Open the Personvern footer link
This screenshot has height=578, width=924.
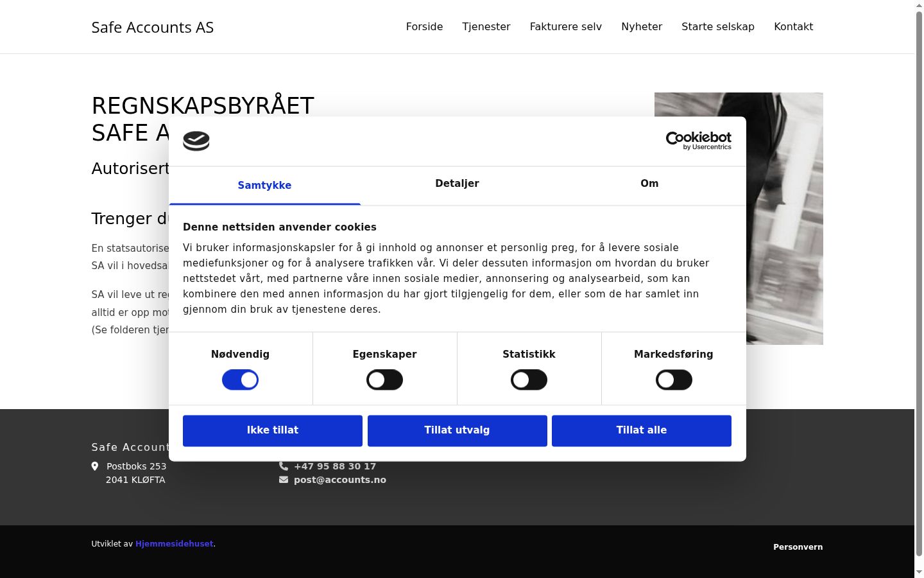click(798, 547)
